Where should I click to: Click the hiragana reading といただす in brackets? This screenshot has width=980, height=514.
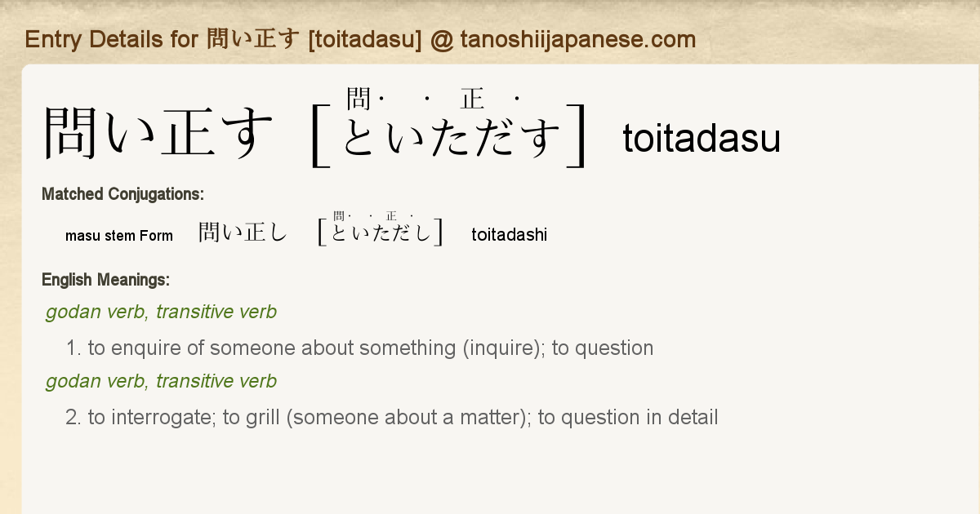[452, 136]
